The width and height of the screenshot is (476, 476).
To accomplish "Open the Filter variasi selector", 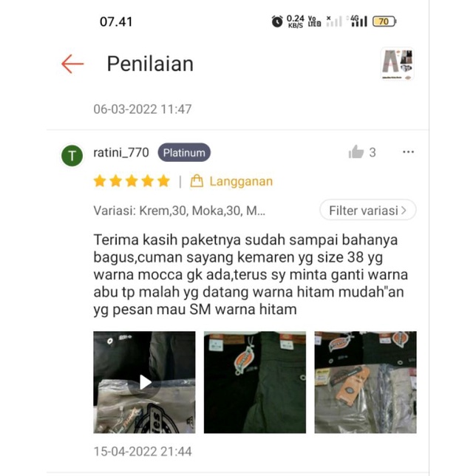I will (x=367, y=210).
